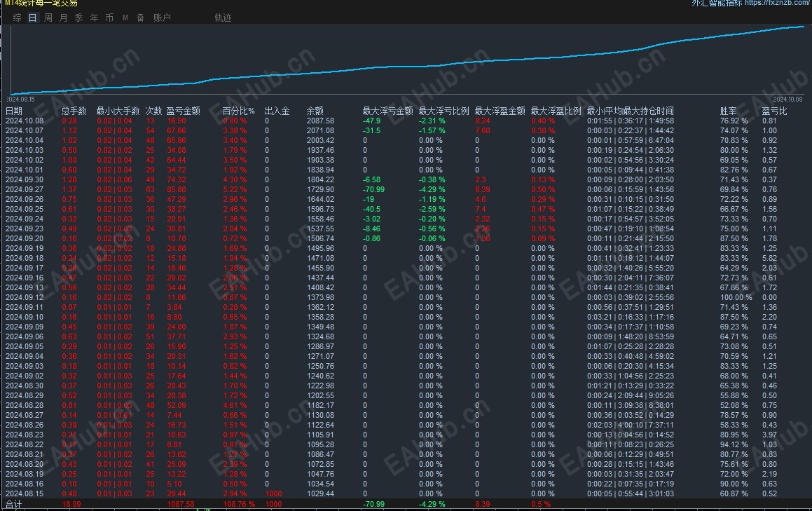Screen dimensions: 812x511
Task: Click the 合计 totals row label
Action: [14, 504]
